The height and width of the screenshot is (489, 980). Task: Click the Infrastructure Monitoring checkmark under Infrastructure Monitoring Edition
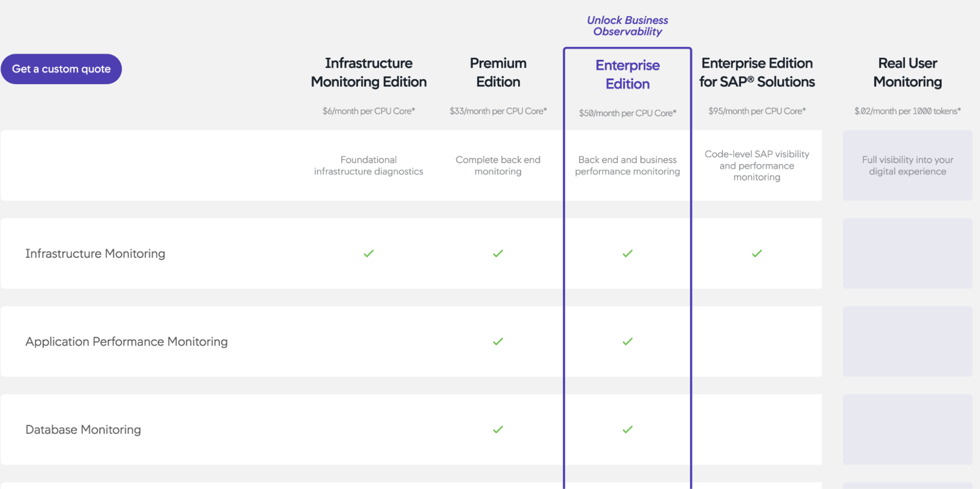pos(369,253)
